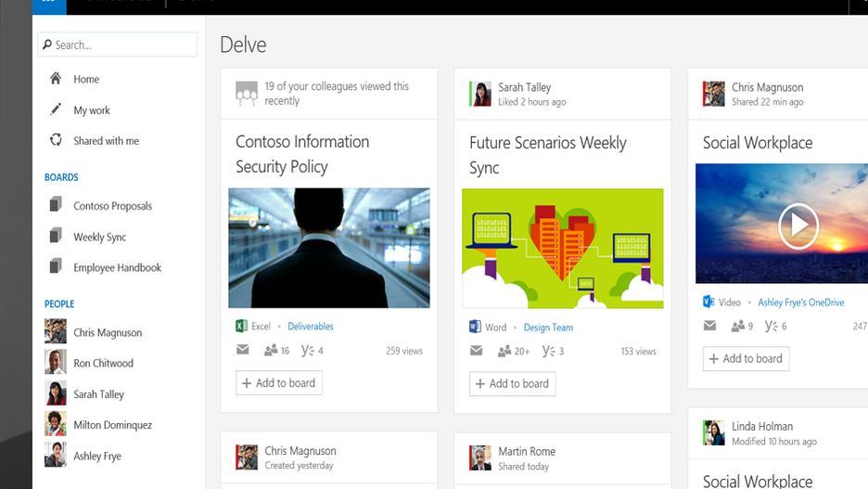Open the app launcher waffle icon
Image resolution: width=868 pixels, height=489 pixels.
[49, 5]
